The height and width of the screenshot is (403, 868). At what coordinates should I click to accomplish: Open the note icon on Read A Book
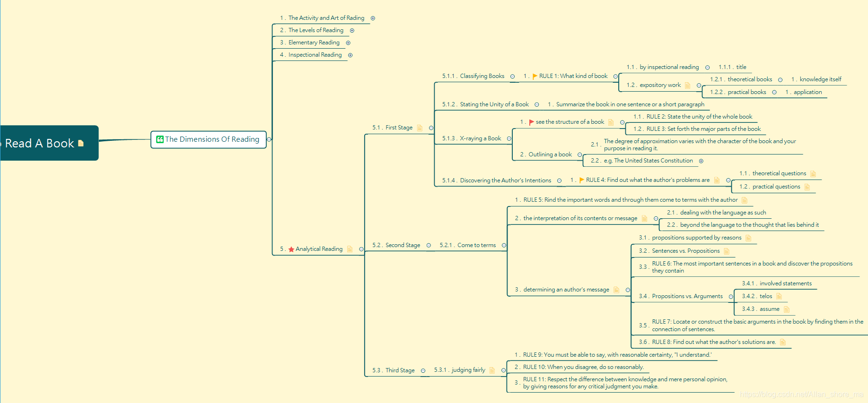point(81,143)
